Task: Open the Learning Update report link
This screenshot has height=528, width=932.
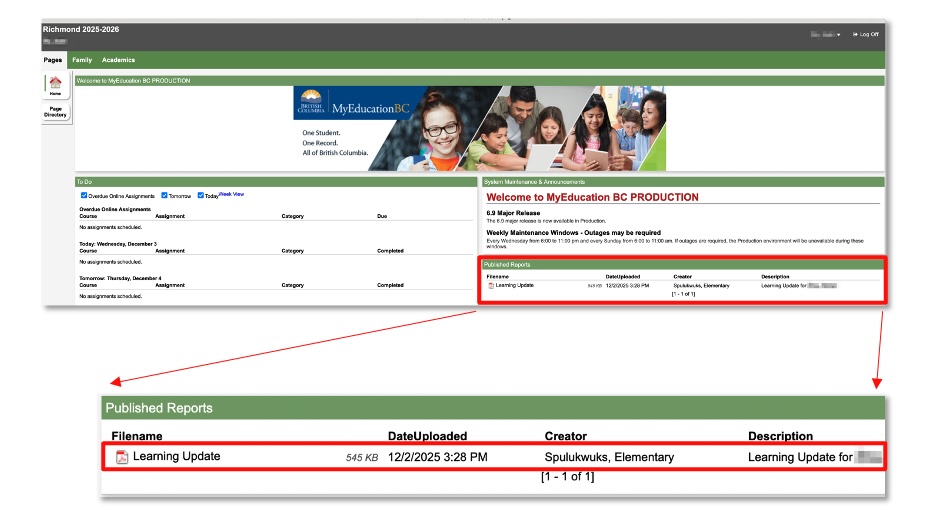Action: (515, 286)
